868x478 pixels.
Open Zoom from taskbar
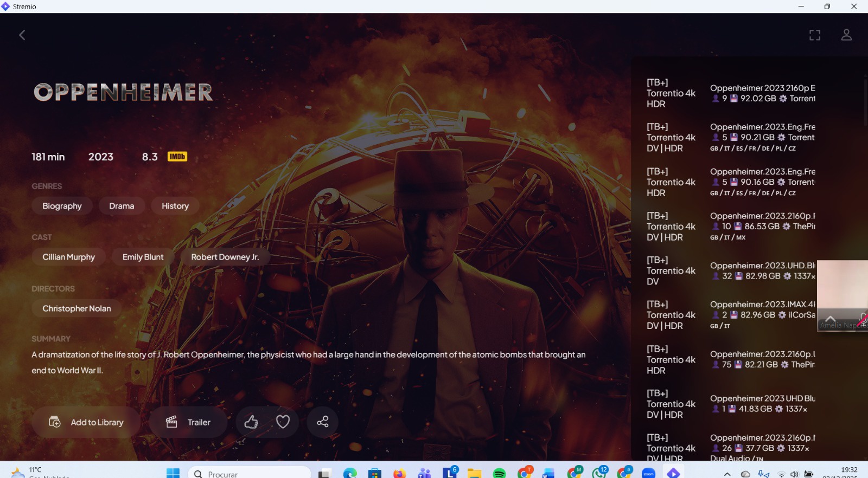point(649,473)
